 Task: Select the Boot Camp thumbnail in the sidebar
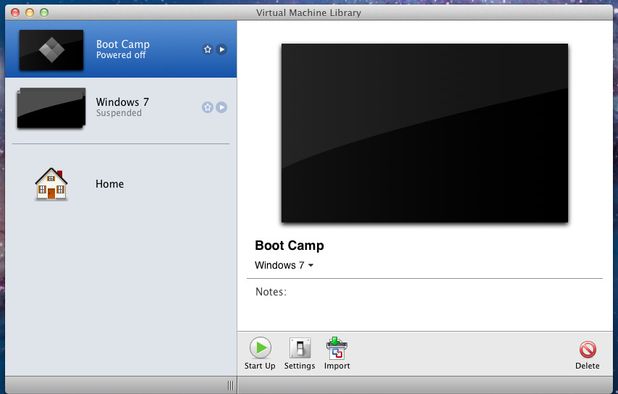tap(51, 50)
